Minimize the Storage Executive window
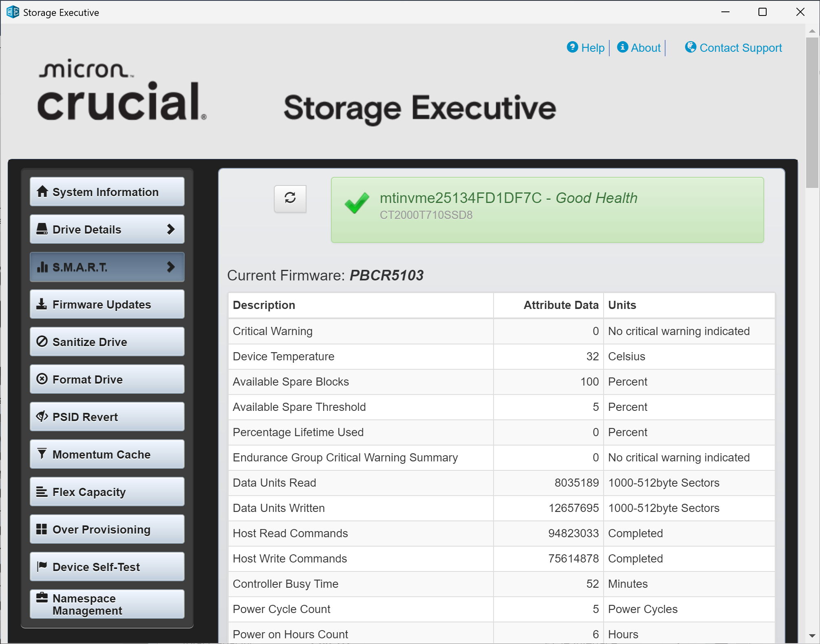Image resolution: width=820 pixels, height=644 pixels. (x=725, y=12)
